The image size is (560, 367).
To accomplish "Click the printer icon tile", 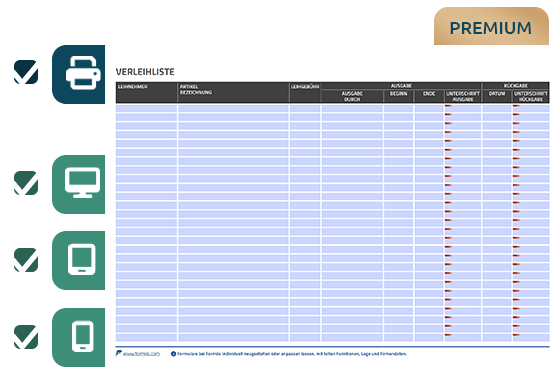I will [x=79, y=74].
